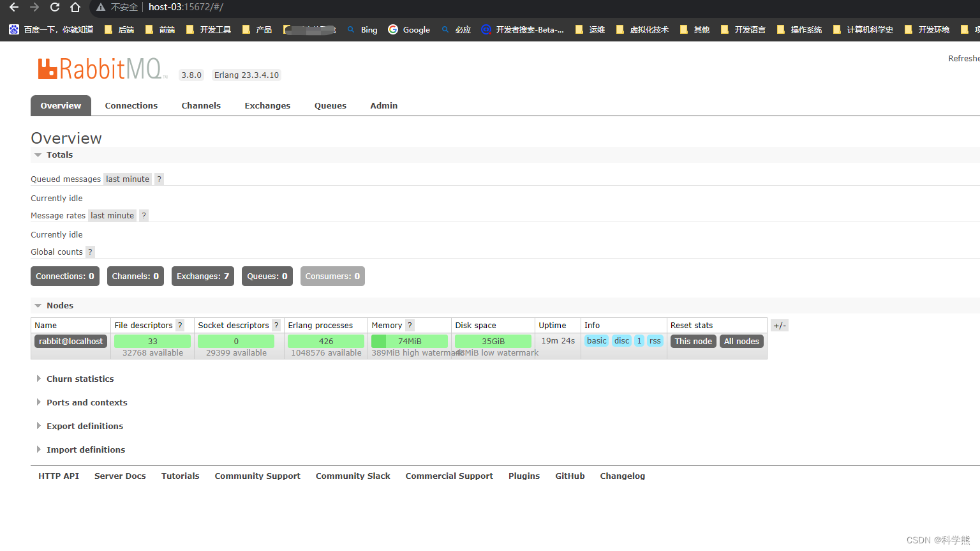Click the Disk space 35GiB bar

coord(493,341)
